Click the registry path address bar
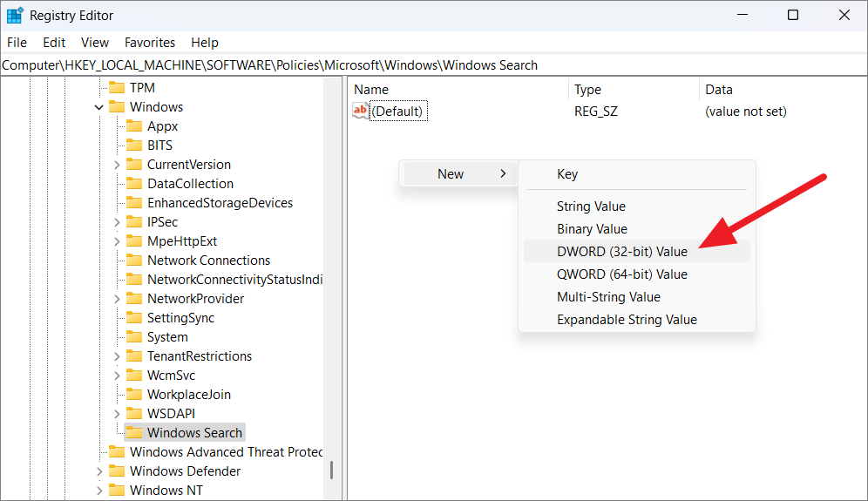868x501 pixels. tap(433, 65)
